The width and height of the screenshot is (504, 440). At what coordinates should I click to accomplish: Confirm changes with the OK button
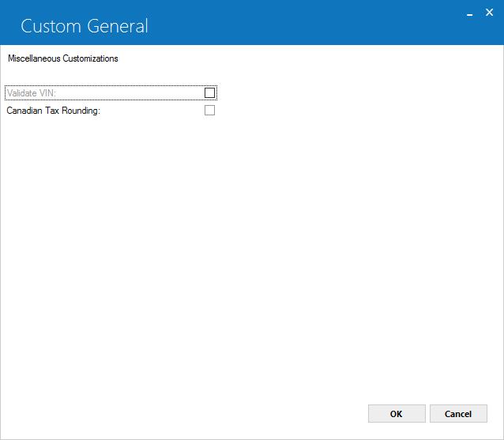pyautogui.click(x=397, y=414)
